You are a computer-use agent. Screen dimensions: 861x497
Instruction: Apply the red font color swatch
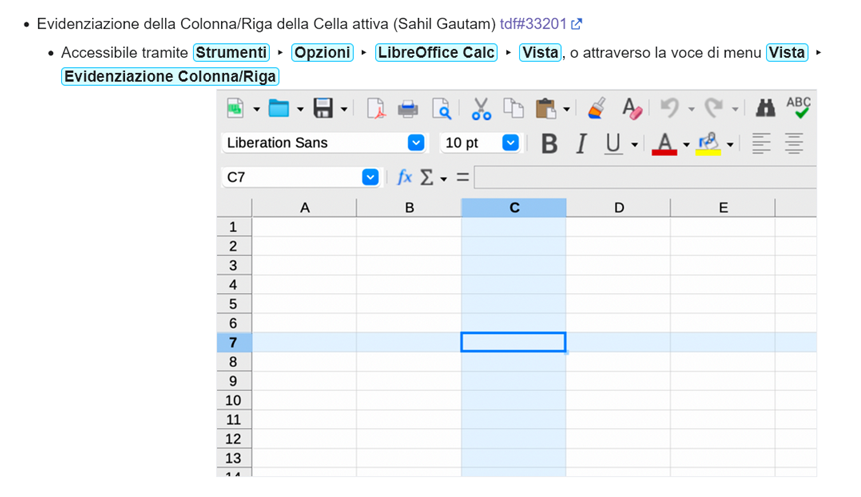(x=664, y=144)
